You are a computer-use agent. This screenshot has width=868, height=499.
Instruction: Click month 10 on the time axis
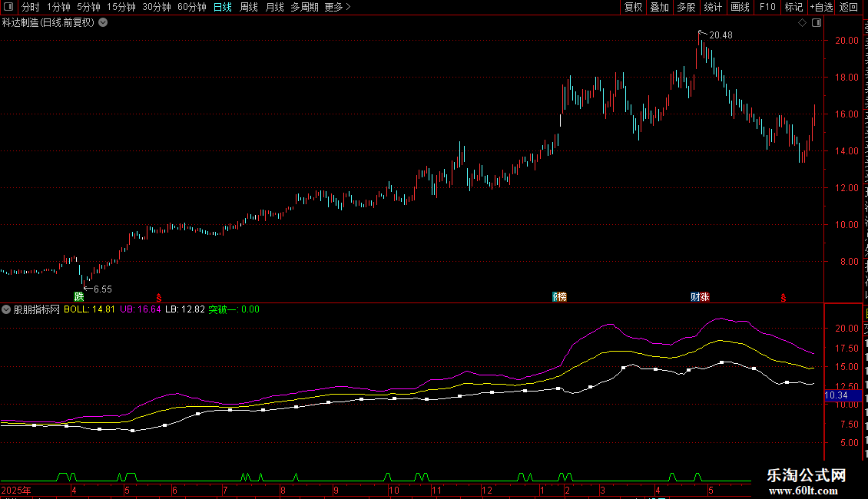click(393, 490)
